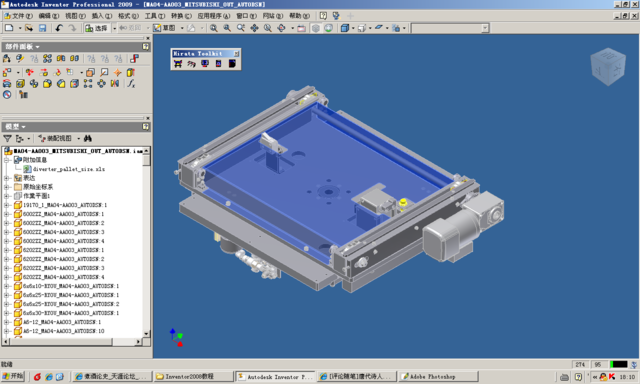Click the Save floppy disk icon
The image size is (640, 384).
[42, 28]
